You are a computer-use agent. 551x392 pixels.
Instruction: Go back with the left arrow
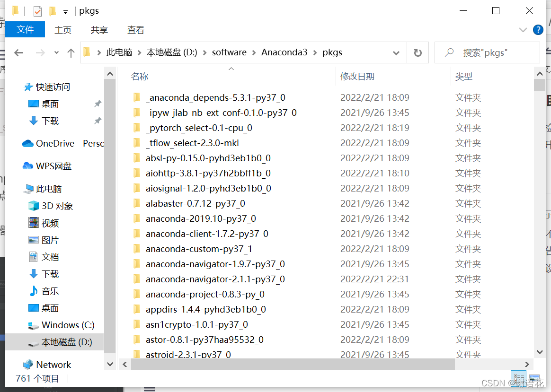point(18,52)
